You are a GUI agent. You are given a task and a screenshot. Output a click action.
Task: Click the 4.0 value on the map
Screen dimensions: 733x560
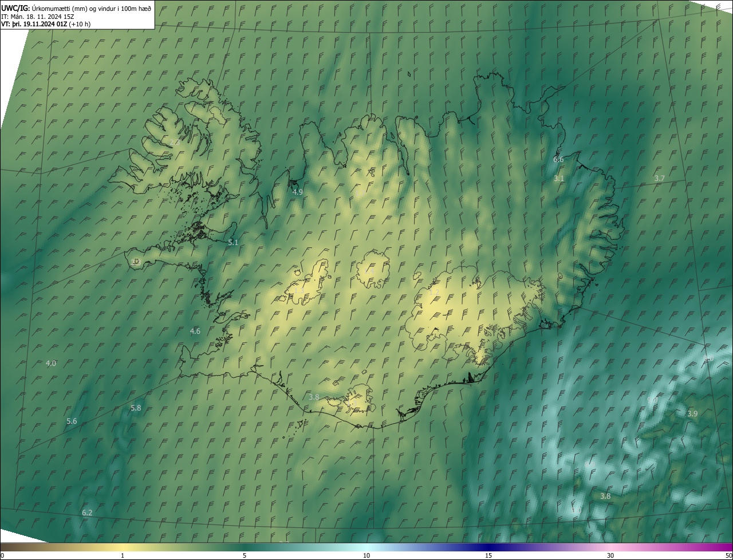point(51,364)
